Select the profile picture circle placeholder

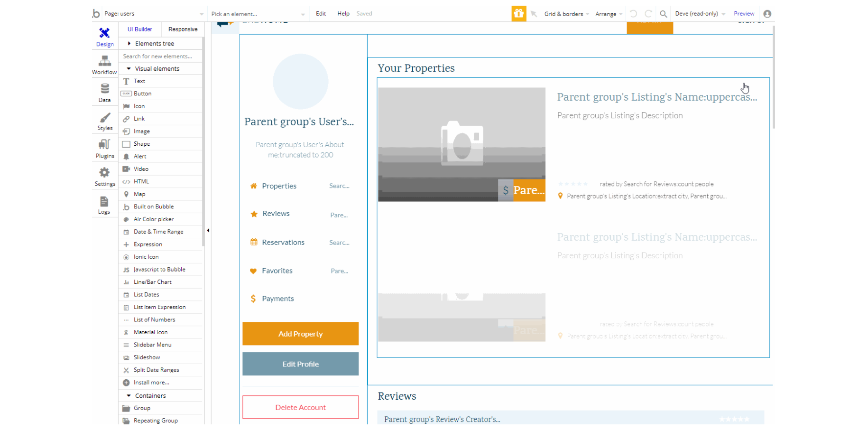tap(301, 81)
